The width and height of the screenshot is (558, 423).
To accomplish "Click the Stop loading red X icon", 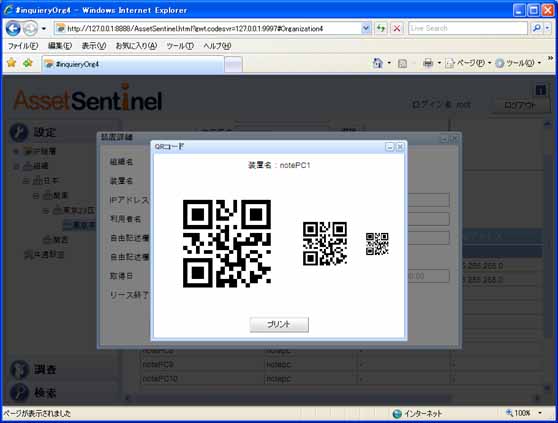I will (x=397, y=28).
